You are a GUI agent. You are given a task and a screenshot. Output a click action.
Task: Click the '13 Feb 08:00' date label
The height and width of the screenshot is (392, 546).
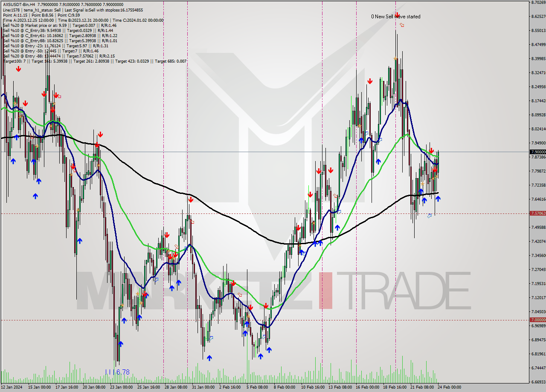pos(340,387)
